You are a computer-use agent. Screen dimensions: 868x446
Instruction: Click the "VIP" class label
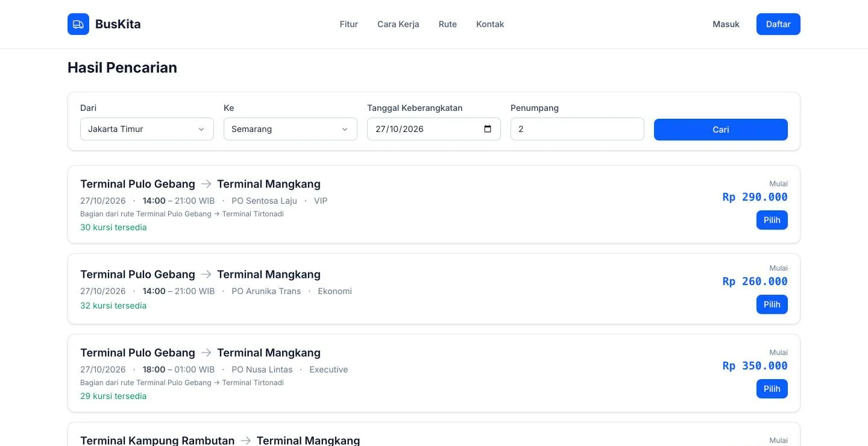(321, 201)
